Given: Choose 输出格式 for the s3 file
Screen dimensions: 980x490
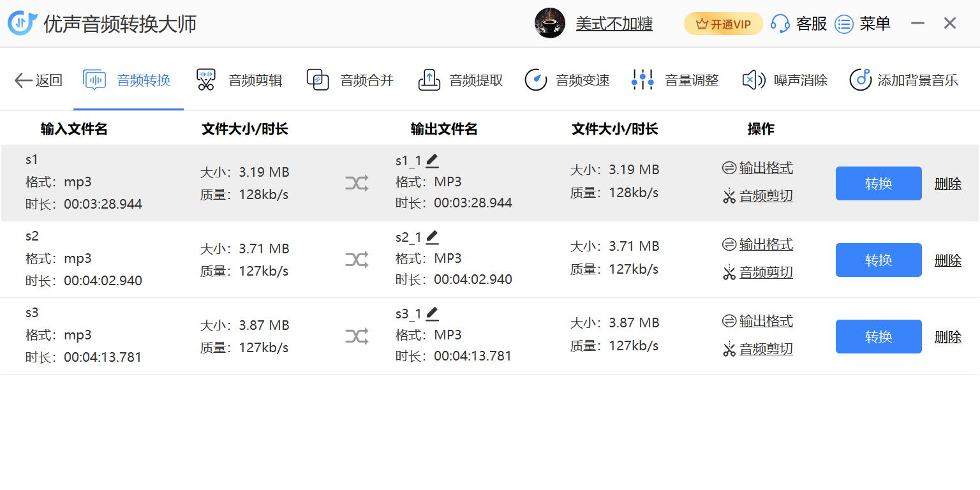Looking at the screenshot, I should coord(765,322).
